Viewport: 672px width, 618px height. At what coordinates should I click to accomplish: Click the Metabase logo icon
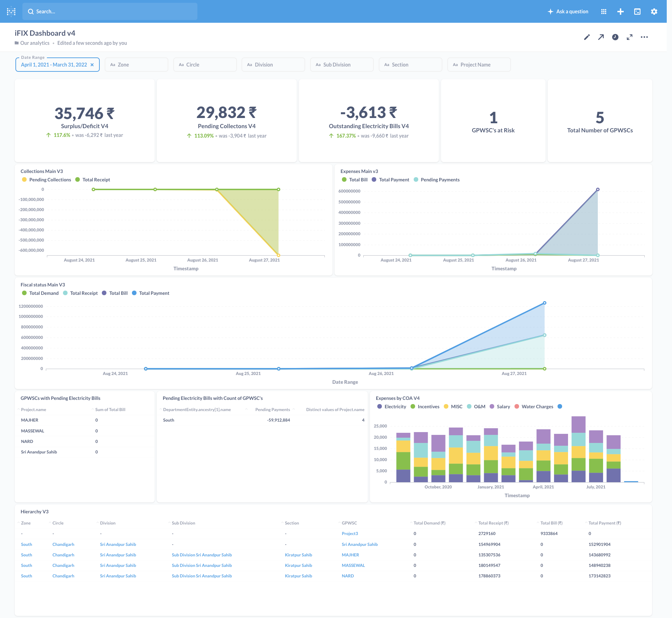pos(11,12)
